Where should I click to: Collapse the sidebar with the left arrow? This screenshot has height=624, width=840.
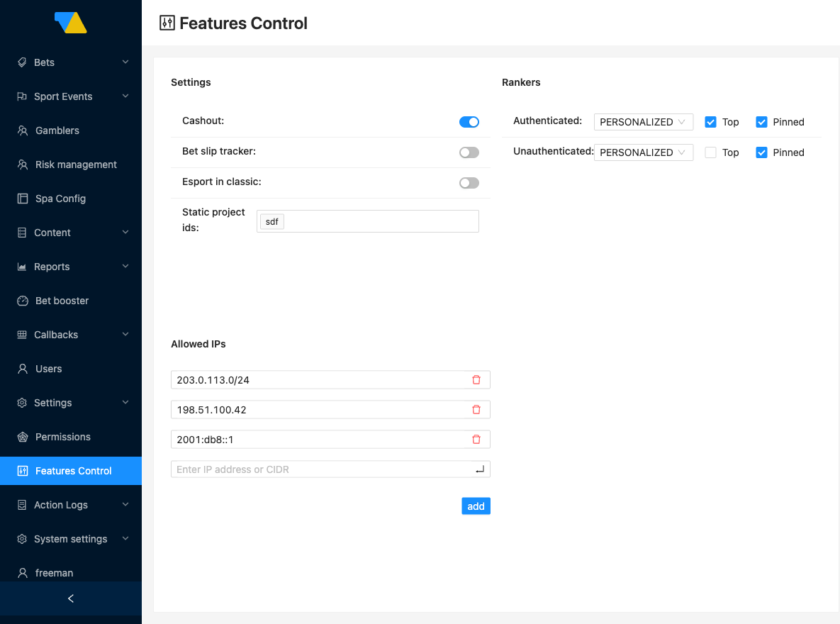pyautogui.click(x=71, y=598)
